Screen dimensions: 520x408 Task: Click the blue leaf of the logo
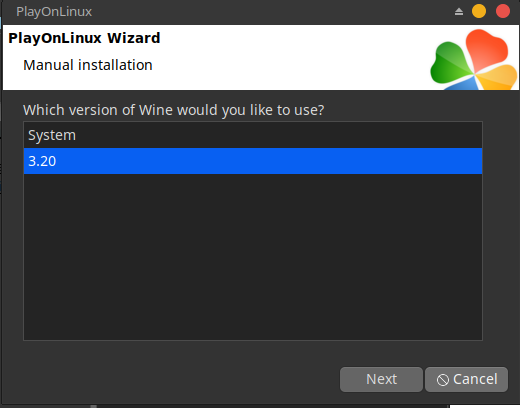pos(463,85)
